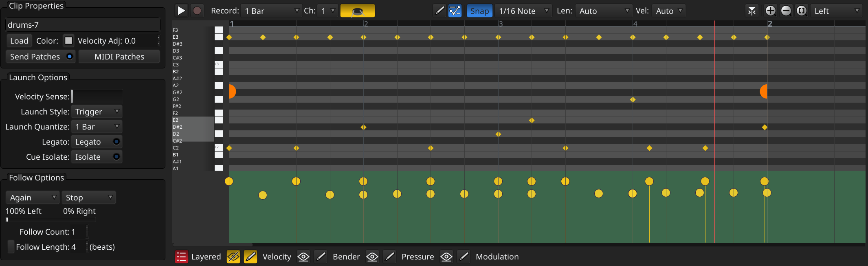Toggle the Snap button
This screenshot has width=868, height=266.
pos(479,11)
